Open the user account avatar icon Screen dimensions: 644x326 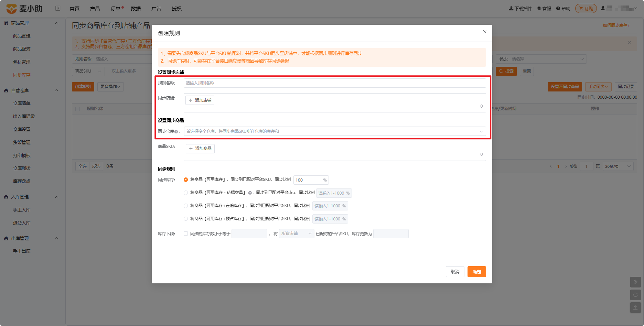click(603, 8)
